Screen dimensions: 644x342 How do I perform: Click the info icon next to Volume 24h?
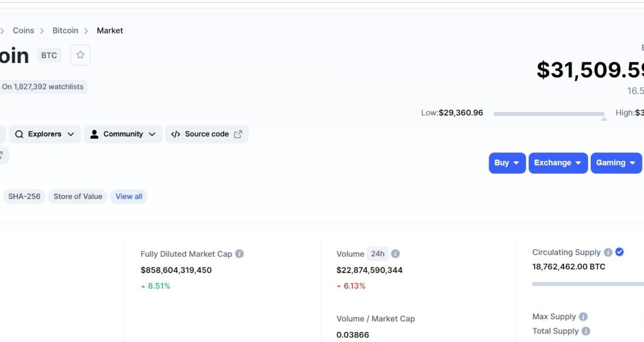tap(395, 254)
